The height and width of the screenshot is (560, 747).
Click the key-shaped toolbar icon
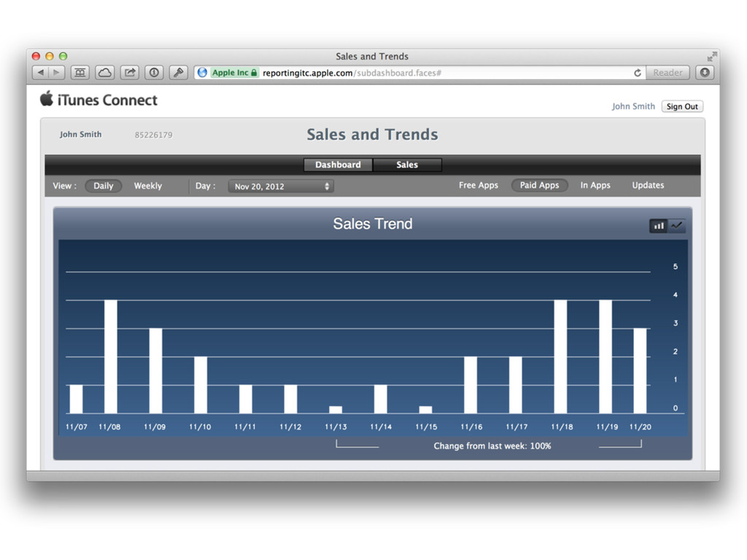179,72
